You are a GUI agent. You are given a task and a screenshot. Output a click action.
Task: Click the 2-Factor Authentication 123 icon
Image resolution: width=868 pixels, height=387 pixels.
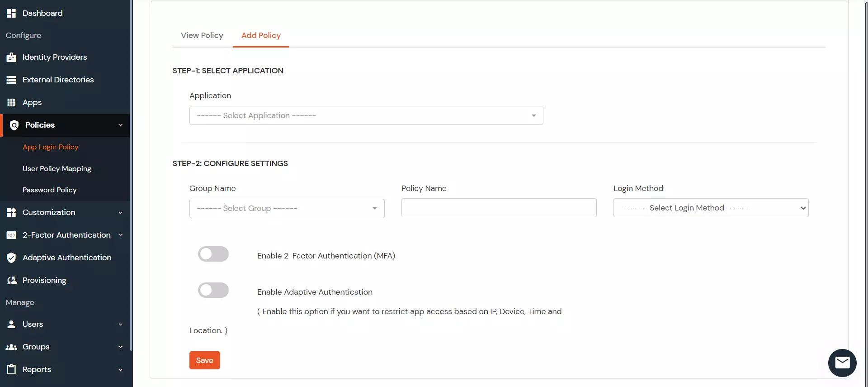[11, 235]
